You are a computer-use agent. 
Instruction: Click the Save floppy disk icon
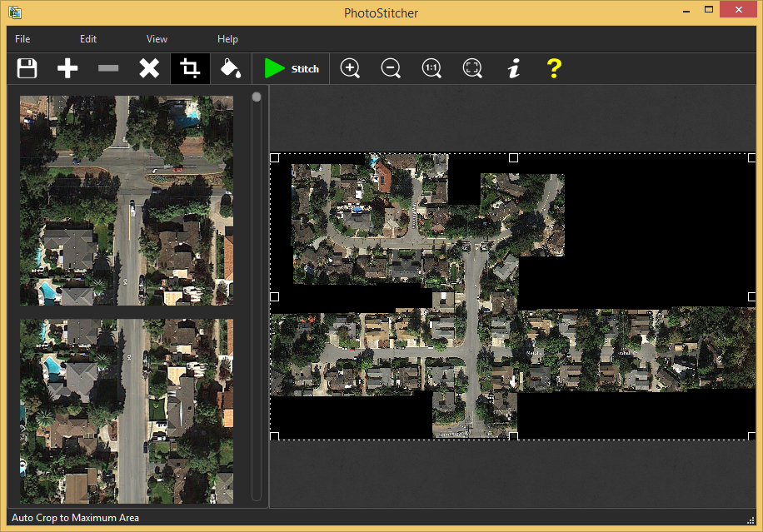point(27,68)
